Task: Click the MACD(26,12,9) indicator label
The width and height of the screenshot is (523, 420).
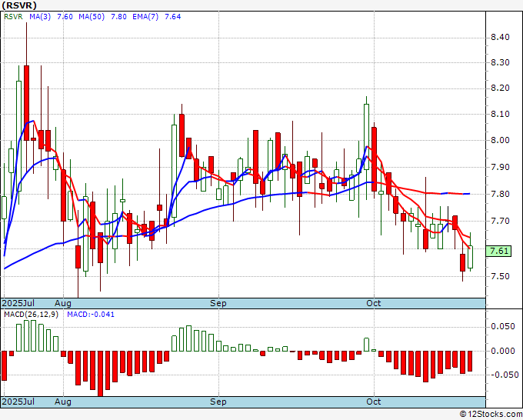Action: pos(28,315)
